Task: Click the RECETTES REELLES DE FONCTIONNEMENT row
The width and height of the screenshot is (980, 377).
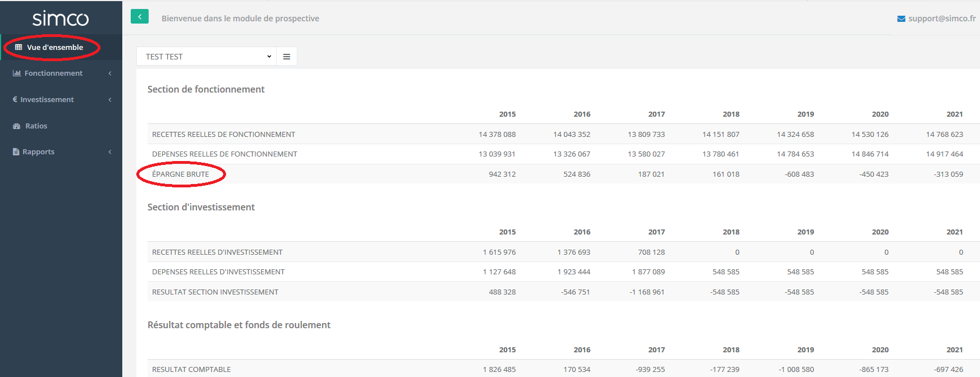Action: 223,135
